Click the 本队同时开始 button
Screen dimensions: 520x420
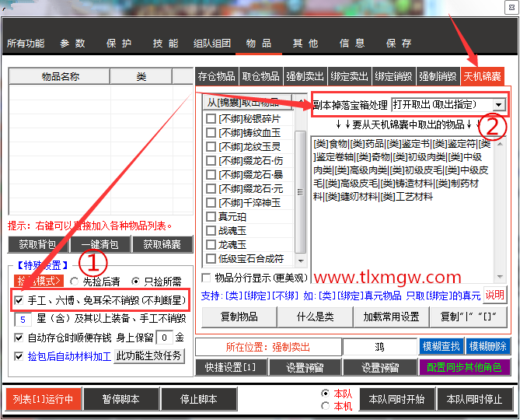coord(397,399)
